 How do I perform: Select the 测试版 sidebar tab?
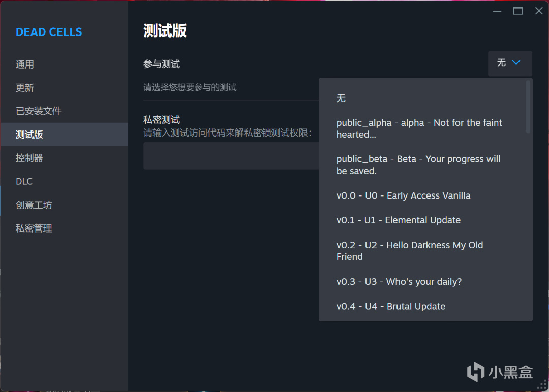[29, 135]
